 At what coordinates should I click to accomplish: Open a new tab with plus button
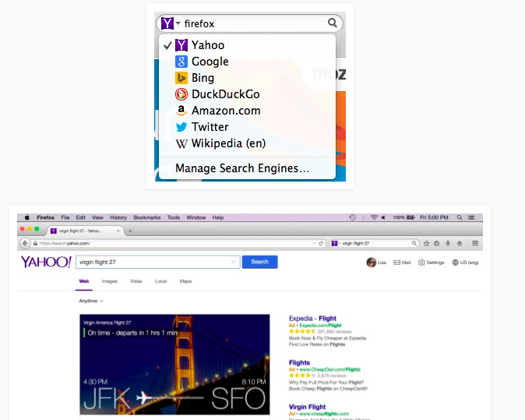tap(130, 231)
